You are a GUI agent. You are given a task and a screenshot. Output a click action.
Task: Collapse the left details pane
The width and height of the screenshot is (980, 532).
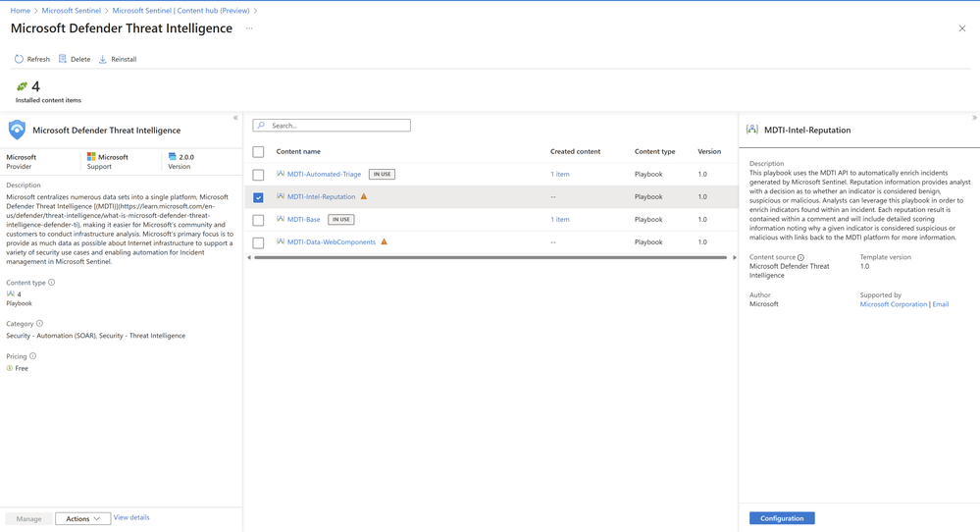click(x=235, y=118)
